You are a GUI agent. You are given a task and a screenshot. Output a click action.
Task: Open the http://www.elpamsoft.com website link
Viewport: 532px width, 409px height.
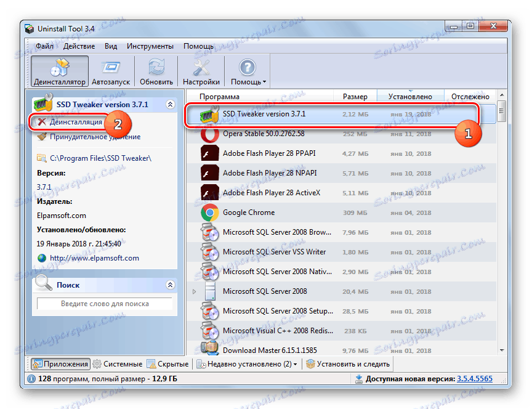click(94, 258)
